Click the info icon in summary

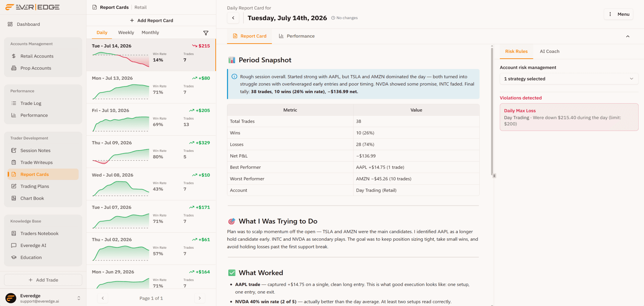point(234,76)
